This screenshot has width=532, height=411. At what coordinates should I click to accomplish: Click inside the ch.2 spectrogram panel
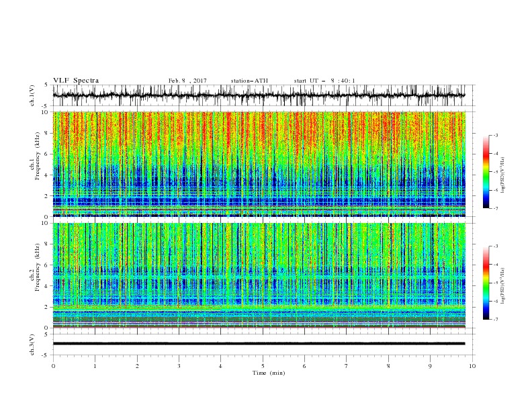click(259, 275)
